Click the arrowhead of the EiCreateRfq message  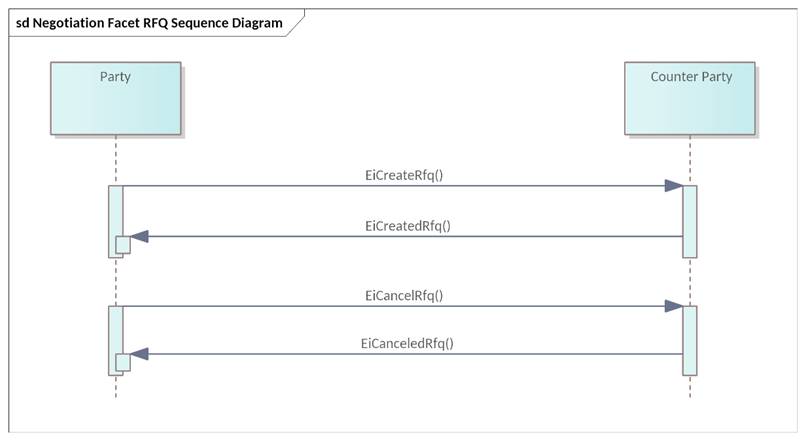point(674,186)
